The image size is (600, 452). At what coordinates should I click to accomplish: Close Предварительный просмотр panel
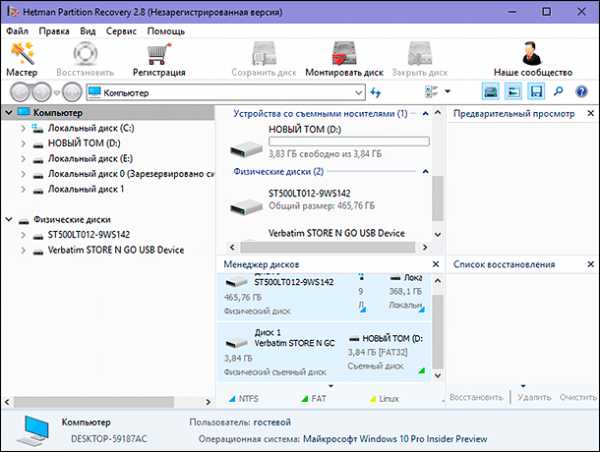click(x=590, y=113)
